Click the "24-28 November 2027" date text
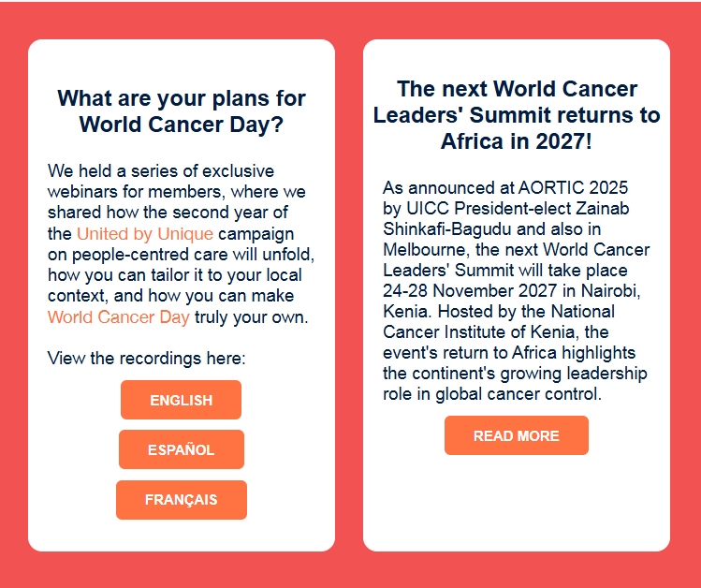 click(459, 290)
